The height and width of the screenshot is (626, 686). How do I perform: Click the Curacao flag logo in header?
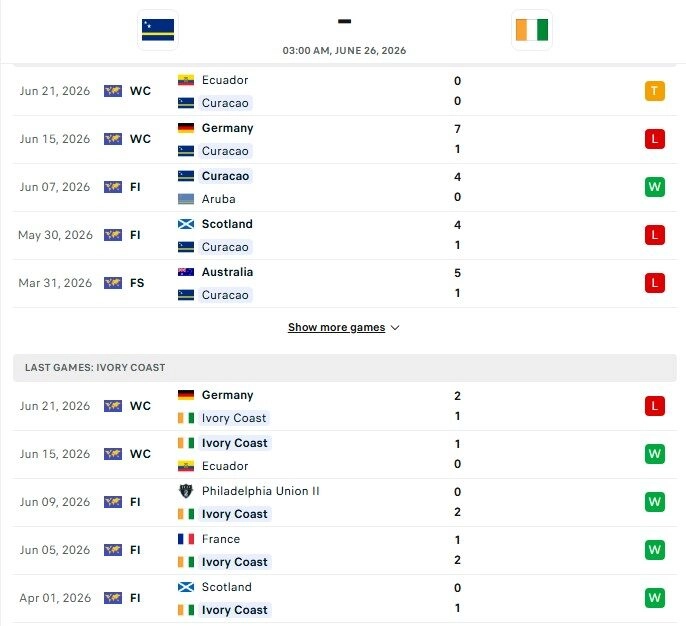pos(158,30)
